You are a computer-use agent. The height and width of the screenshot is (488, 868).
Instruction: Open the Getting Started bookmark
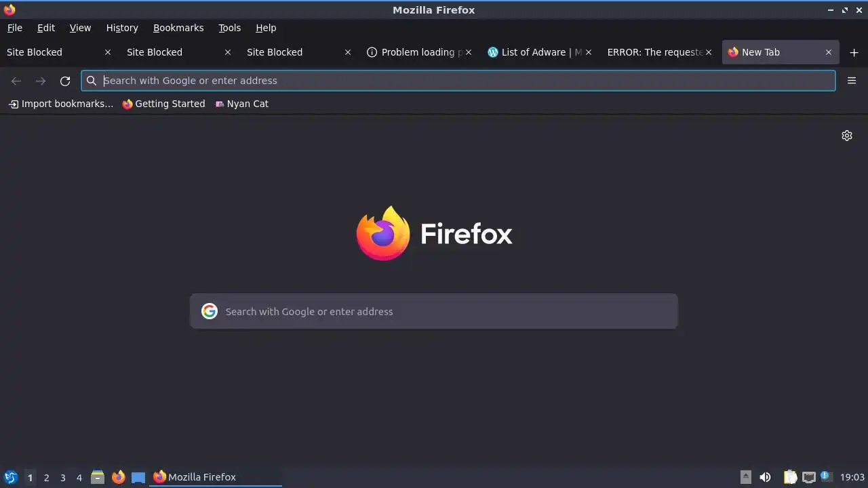point(163,104)
